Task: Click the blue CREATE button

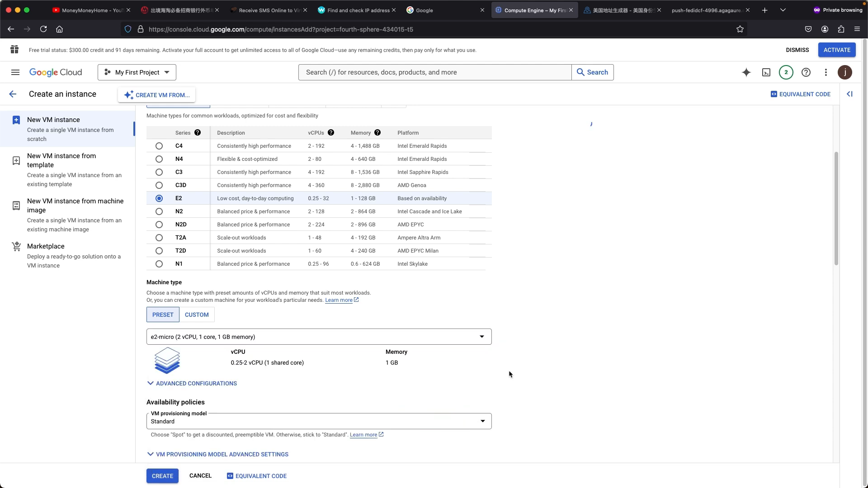Action: pyautogui.click(x=162, y=476)
